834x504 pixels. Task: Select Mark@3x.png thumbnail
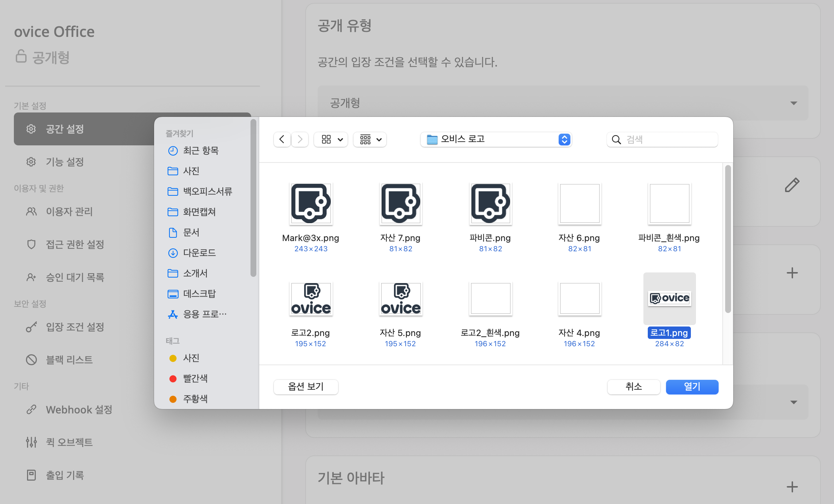pyautogui.click(x=311, y=203)
